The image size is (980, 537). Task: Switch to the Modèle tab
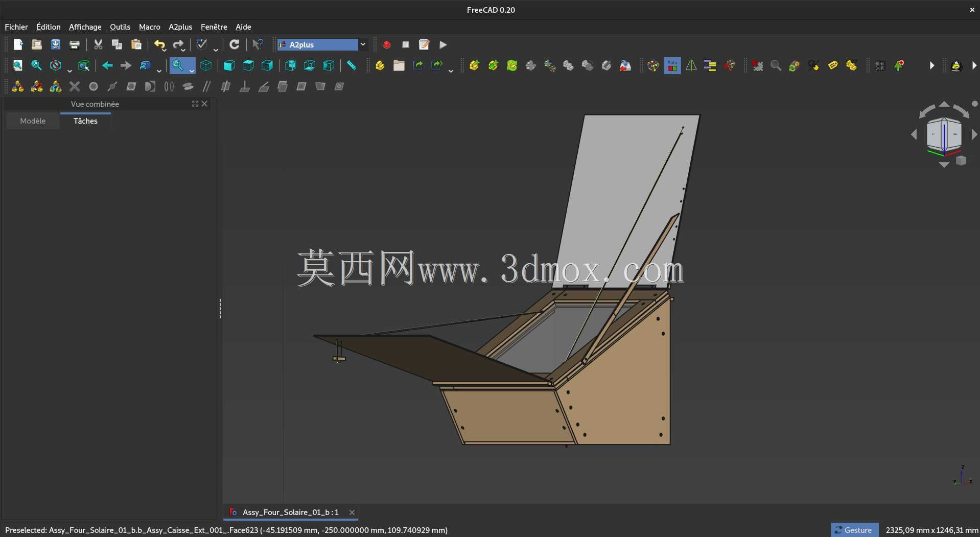click(33, 121)
